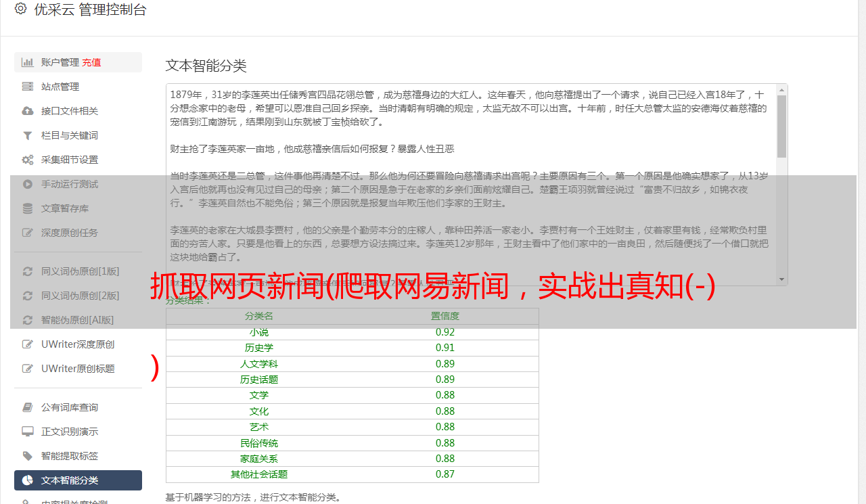This screenshot has height=504, width=866.
Task: Click the text area scrollbar down arrow
Action: (782, 279)
